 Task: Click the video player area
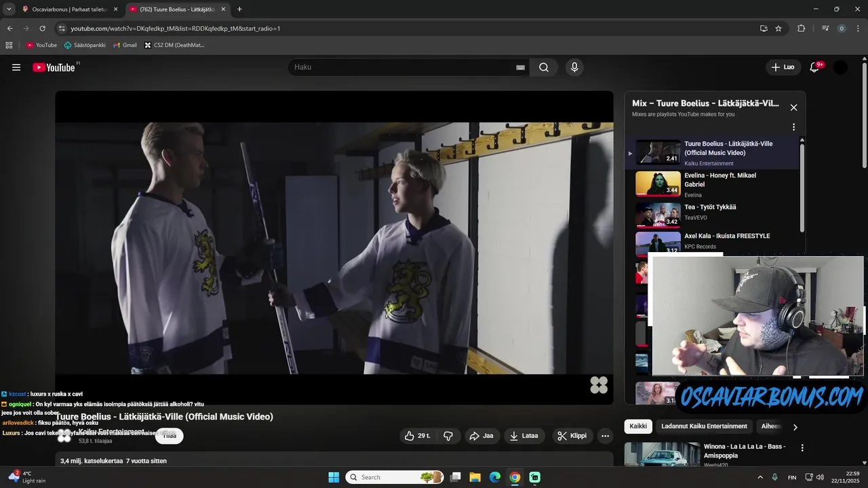coord(334,247)
